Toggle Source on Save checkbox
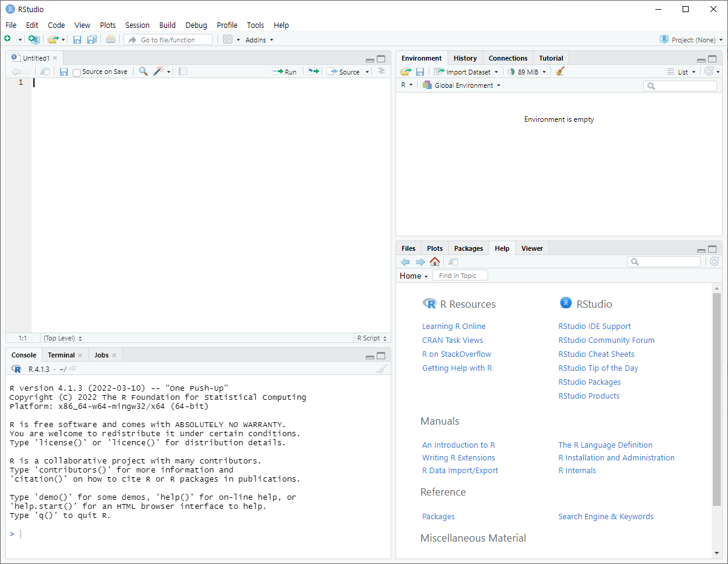Image resolution: width=728 pixels, height=564 pixels. pos(76,72)
